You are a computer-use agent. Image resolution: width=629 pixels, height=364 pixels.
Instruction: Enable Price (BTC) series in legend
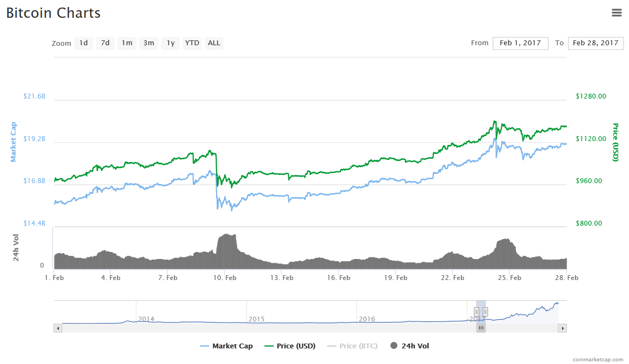tap(352, 346)
